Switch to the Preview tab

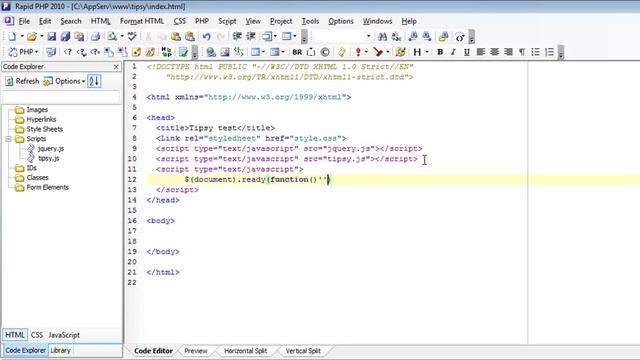[196, 351]
